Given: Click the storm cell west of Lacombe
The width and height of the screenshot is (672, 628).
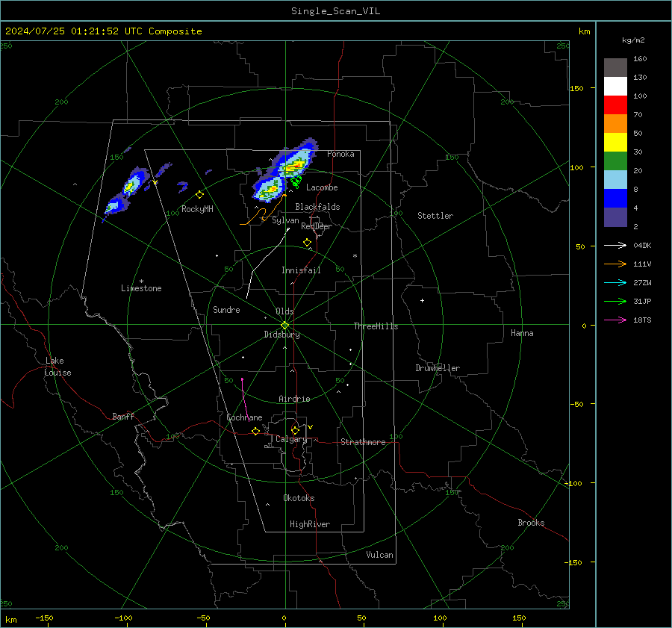Looking at the screenshot, I should pos(269,190).
